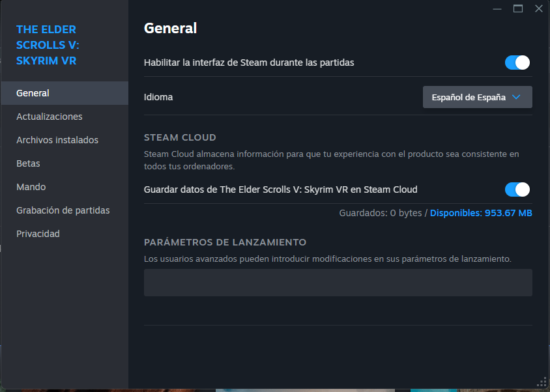Open the Privacidad section
The width and height of the screenshot is (550, 392).
[x=65, y=234]
